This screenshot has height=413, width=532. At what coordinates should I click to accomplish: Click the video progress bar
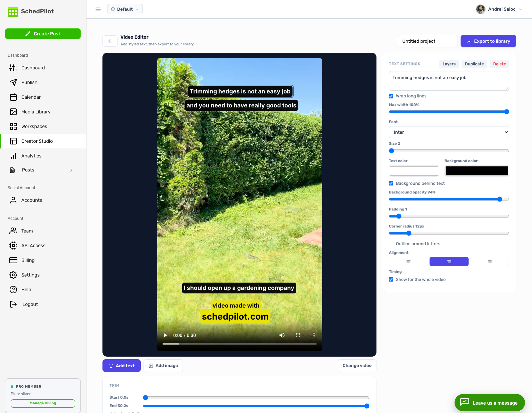click(x=240, y=344)
